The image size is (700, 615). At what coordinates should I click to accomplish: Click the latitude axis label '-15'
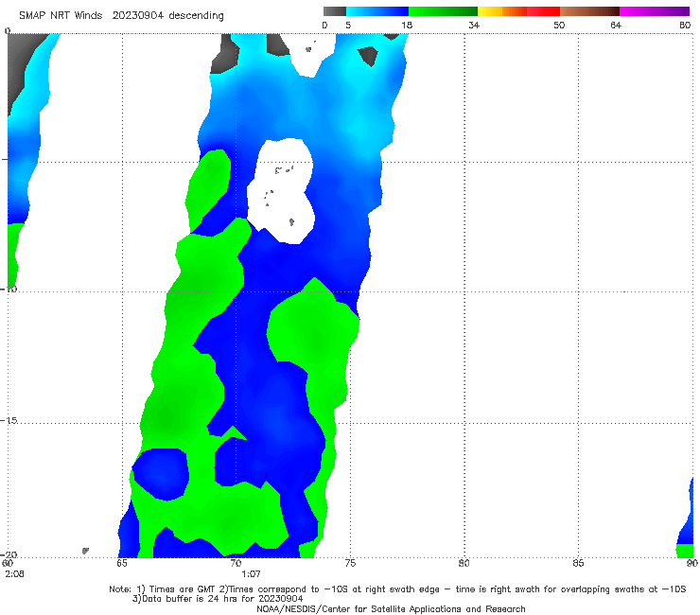pyautogui.click(x=9, y=420)
